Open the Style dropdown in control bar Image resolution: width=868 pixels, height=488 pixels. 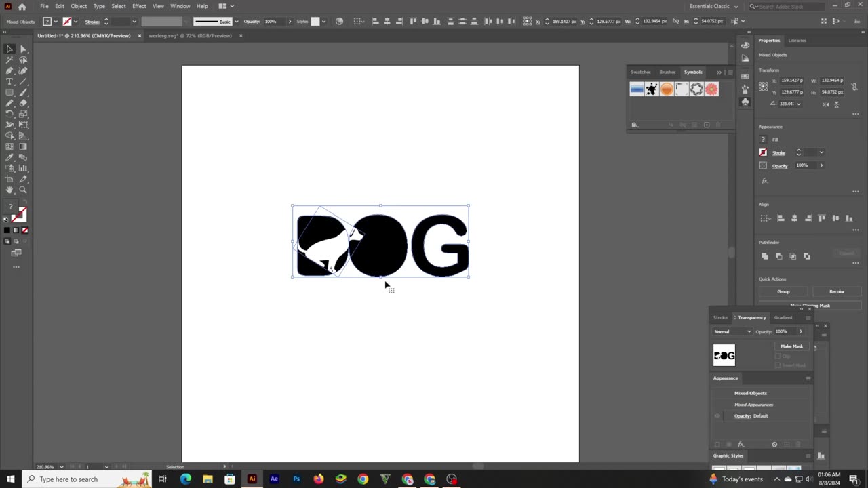[x=323, y=22]
